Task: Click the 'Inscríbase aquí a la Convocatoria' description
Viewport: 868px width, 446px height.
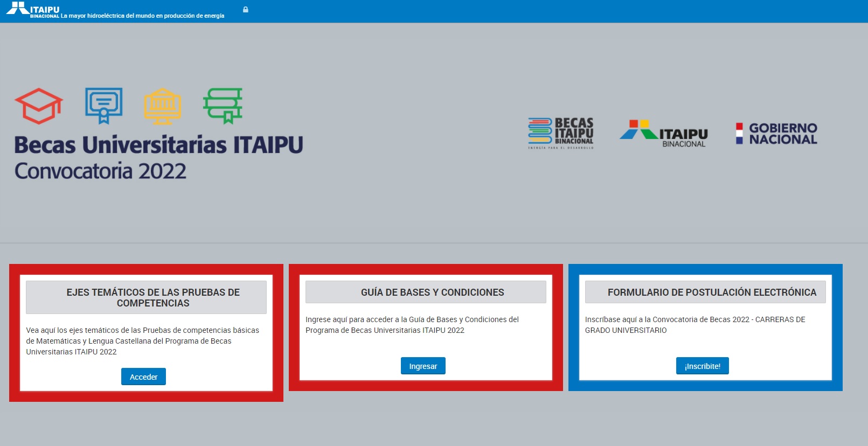Action: click(x=695, y=325)
